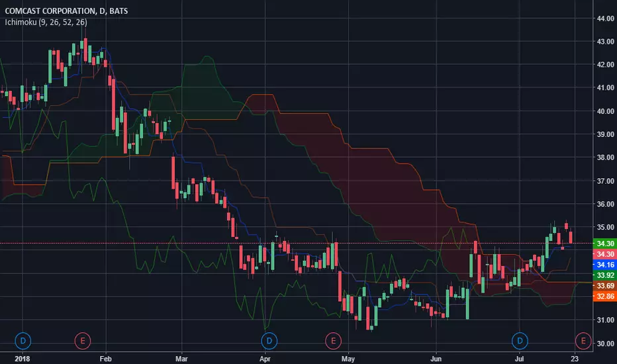Click the Feb date axis label
Screen dimensions: 617x364
(105, 359)
